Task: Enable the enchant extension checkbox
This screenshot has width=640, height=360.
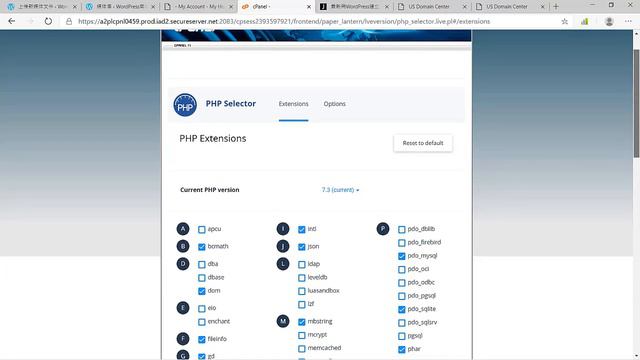Action: point(202,322)
